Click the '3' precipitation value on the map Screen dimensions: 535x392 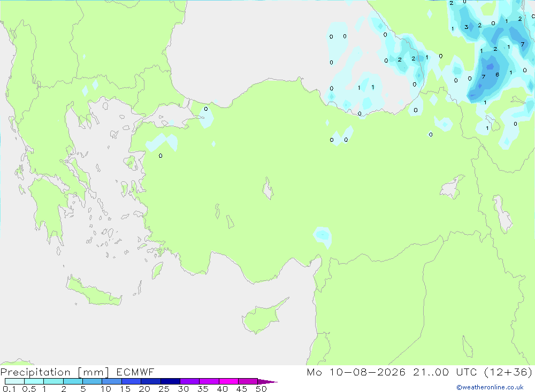pos(466,27)
